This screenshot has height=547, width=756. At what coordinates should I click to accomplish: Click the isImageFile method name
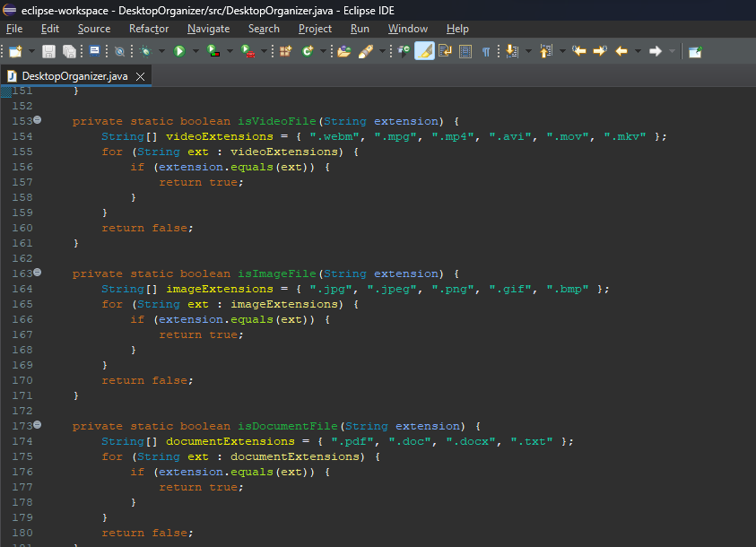pyautogui.click(x=277, y=273)
